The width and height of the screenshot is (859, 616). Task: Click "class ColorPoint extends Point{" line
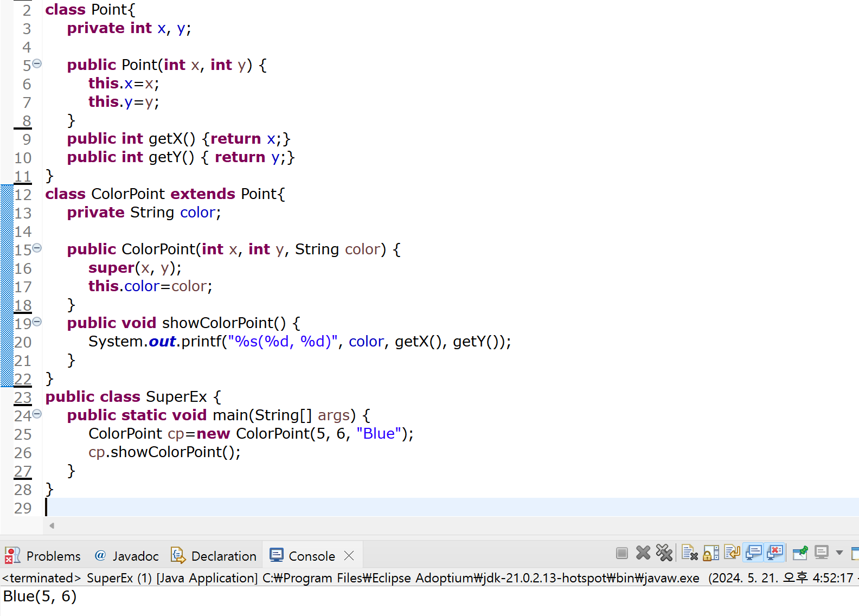pos(165,194)
